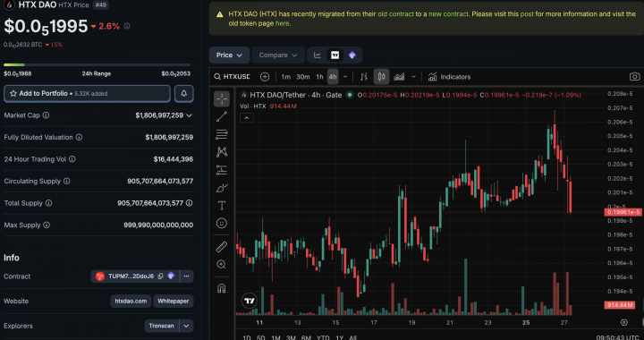Toggle the magnet snap mode
The width and height of the screenshot is (644, 340).
click(222, 288)
